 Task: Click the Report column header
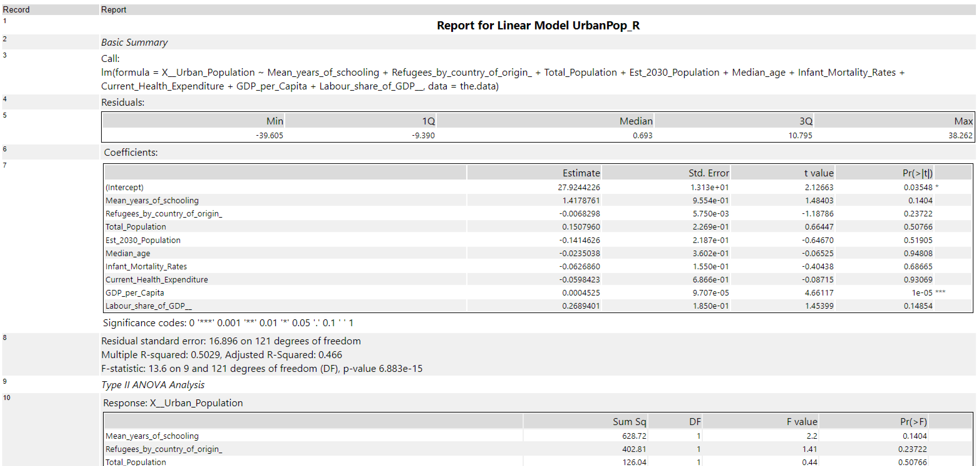point(113,9)
